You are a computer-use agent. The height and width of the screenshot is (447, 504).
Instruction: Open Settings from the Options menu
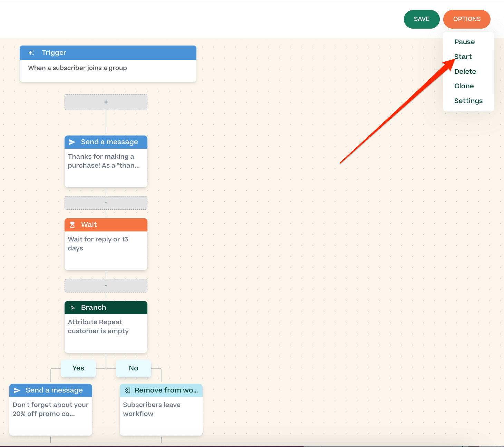[468, 101]
